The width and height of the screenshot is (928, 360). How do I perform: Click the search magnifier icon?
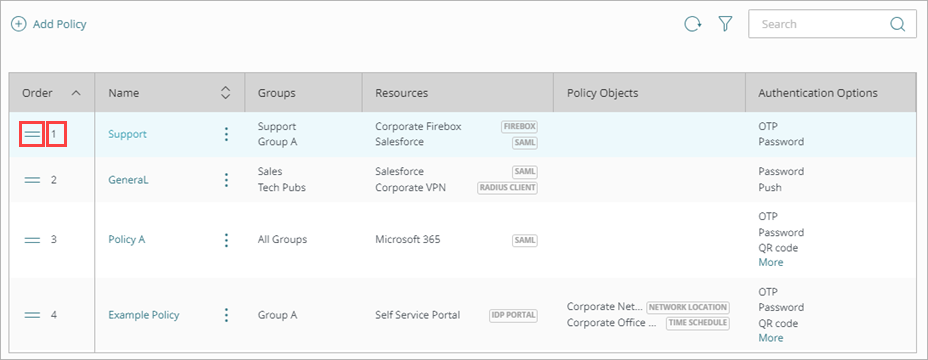(x=898, y=24)
